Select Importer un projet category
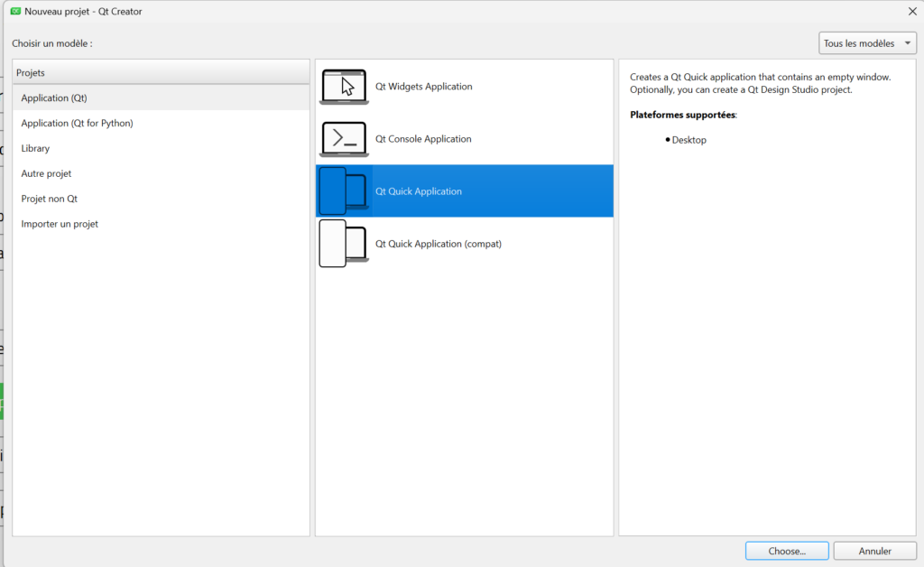 [x=161, y=224]
